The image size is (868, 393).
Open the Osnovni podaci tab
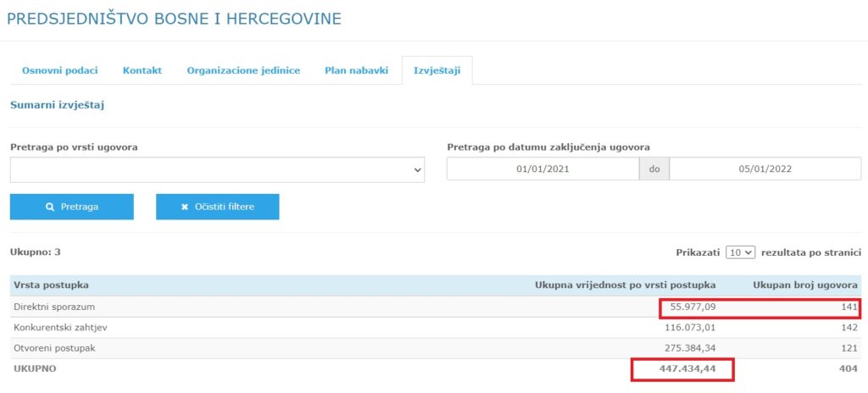(59, 70)
